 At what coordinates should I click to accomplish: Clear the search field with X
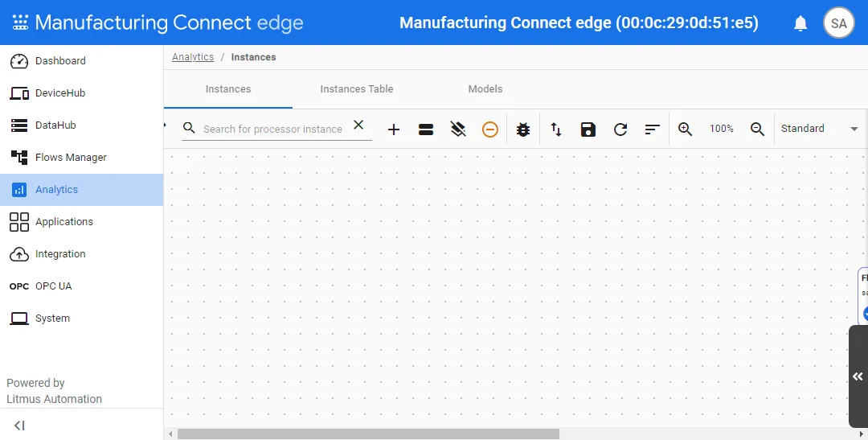358,125
